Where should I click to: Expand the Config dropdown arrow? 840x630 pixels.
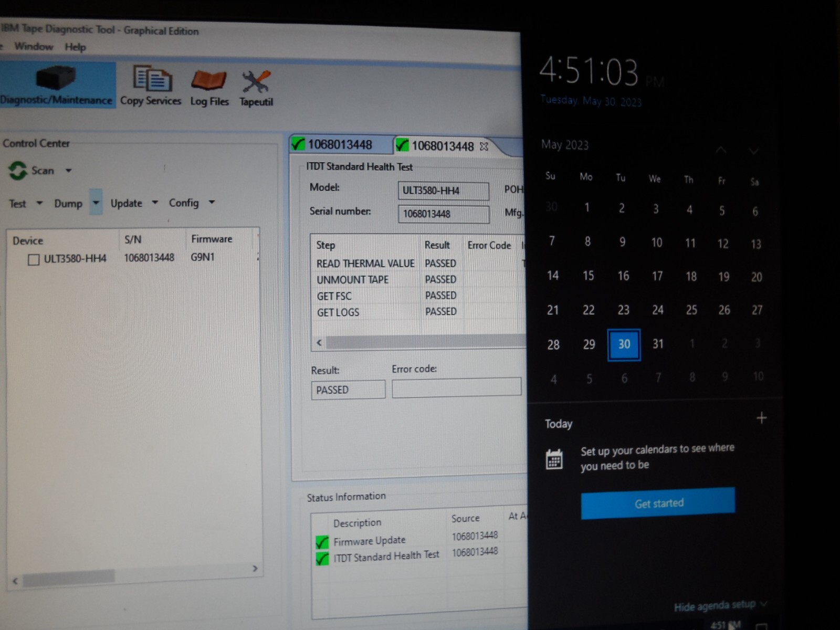click(x=212, y=202)
